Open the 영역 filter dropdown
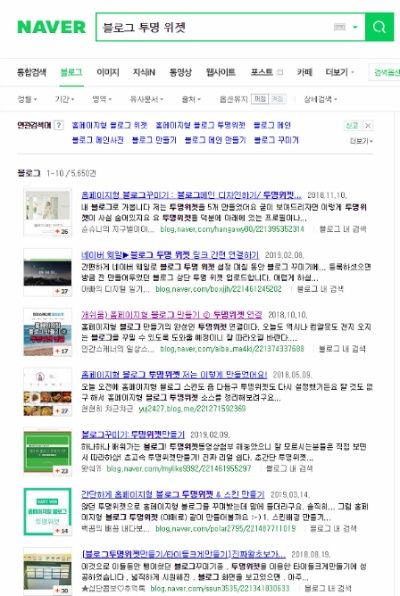Image resolution: width=400 pixels, height=596 pixels. click(102, 99)
